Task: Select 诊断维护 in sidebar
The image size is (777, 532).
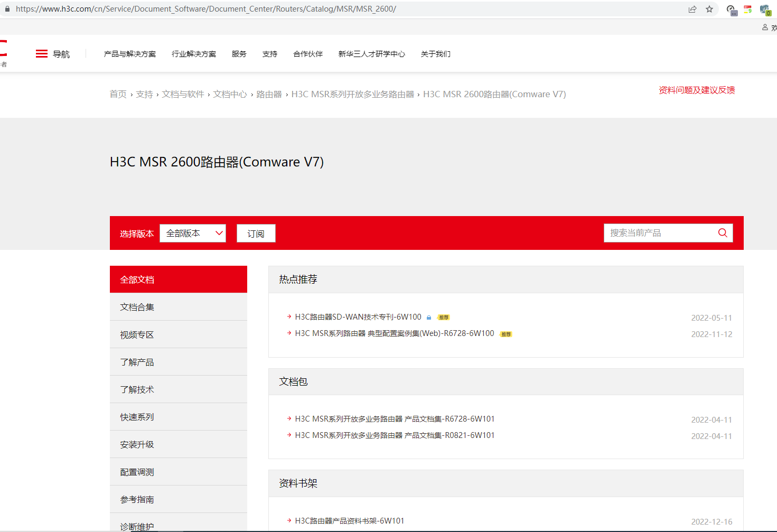Action: pos(179,523)
